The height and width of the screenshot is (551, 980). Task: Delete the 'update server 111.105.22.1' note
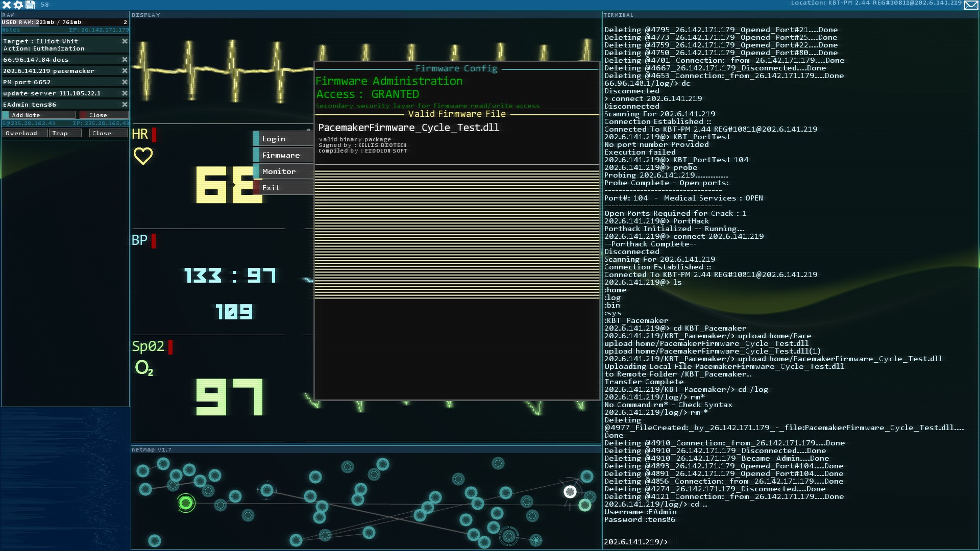pyautogui.click(x=125, y=93)
